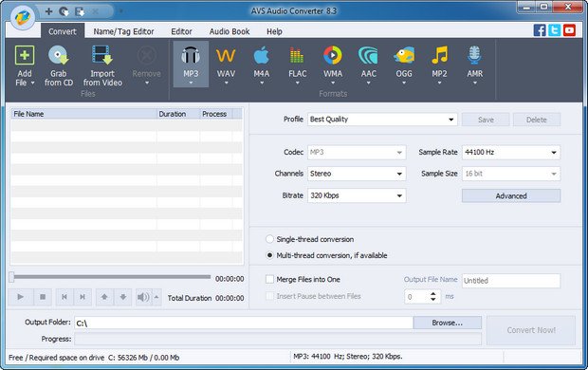Open quick access toolbar customize arrow
The height and width of the screenshot is (370, 588).
[121, 11]
